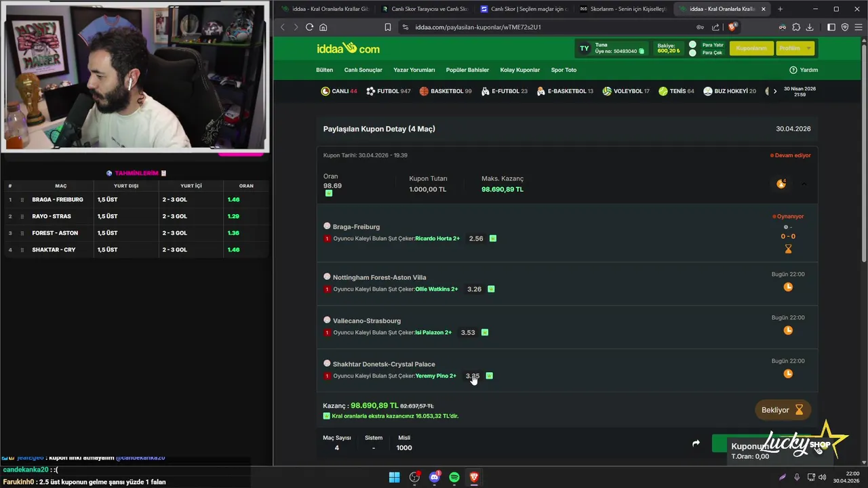Click the Yardım help icon
The height and width of the screenshot is (488, 868).
pyautogui.click(x=793, y=70)
